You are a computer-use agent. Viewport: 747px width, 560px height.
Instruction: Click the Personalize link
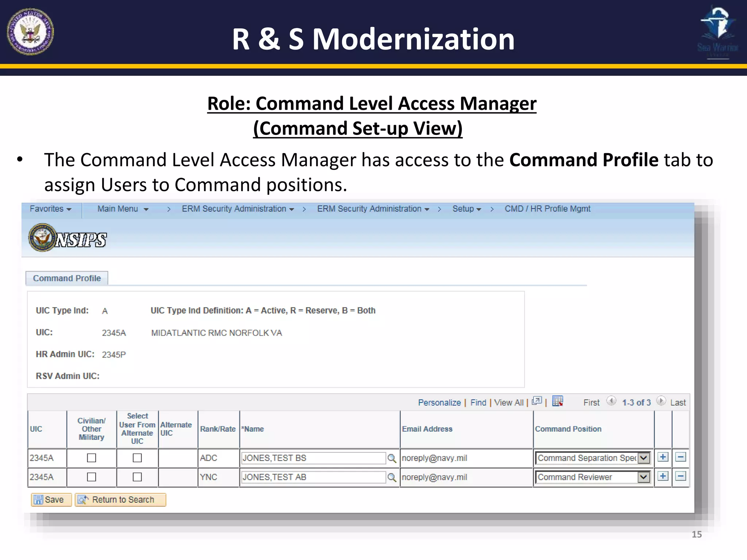point(439,402)
